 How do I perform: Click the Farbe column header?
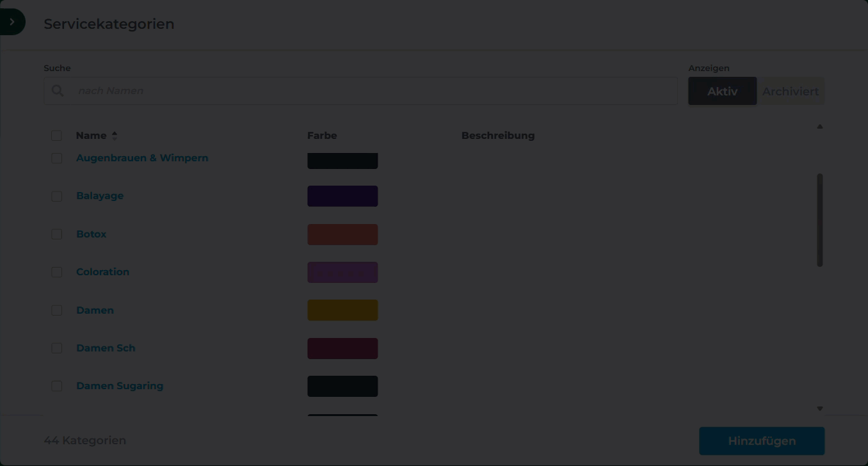point(322,136)
